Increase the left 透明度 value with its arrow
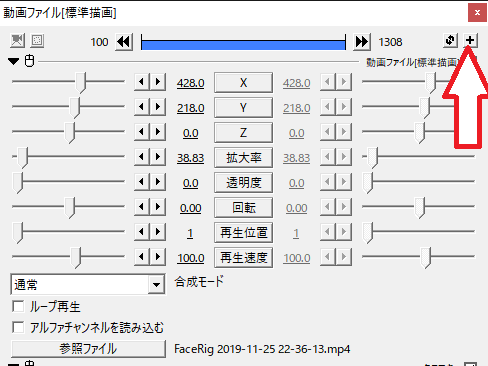This screenshot has width=488, height=366. coord(158,182)
